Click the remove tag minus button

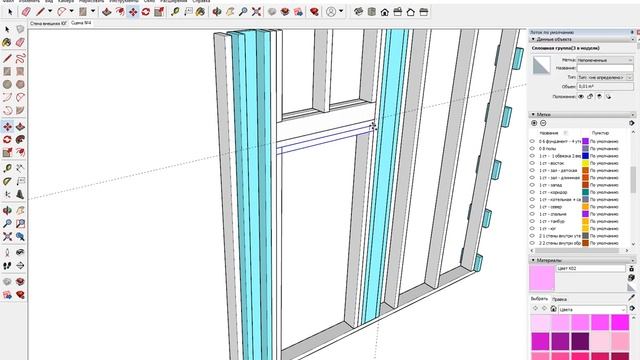click(x=543, y=123)
